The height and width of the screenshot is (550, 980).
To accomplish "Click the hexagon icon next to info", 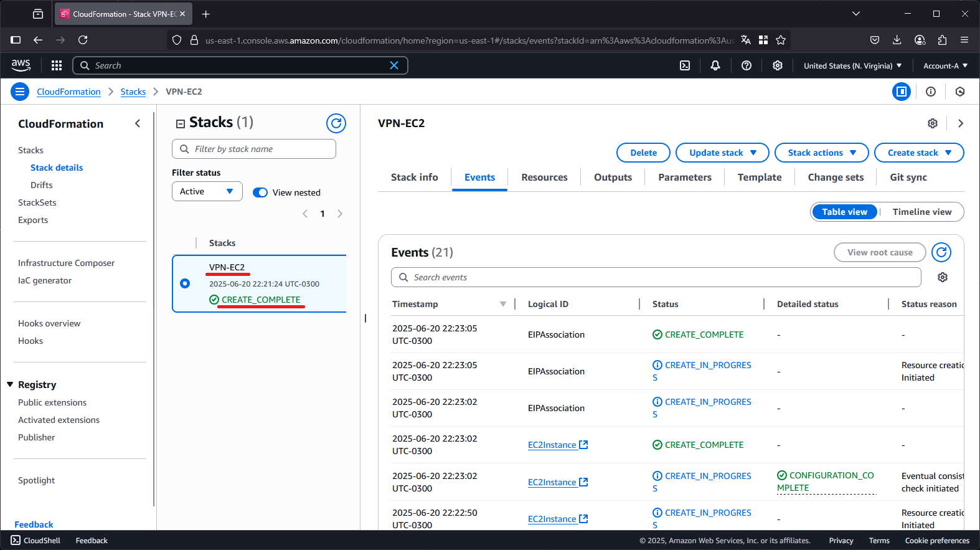I will coord(960,92).
